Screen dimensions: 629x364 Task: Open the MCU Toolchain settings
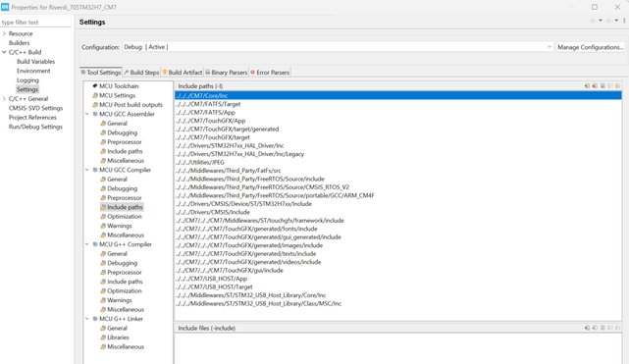119,85
